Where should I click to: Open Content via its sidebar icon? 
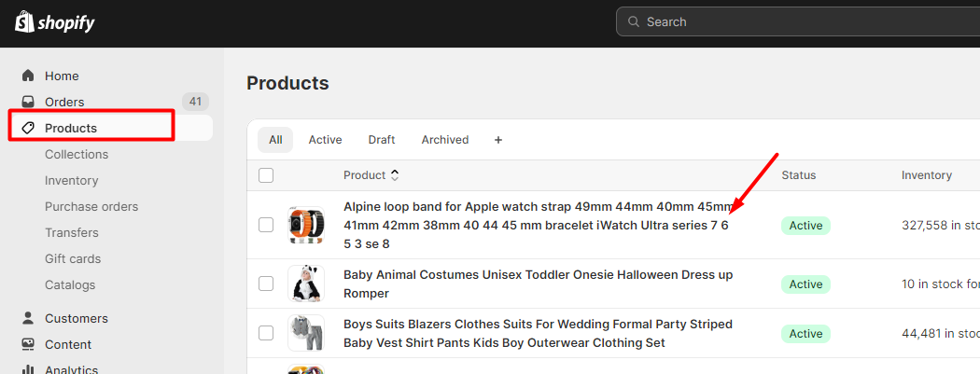point(27,345)
